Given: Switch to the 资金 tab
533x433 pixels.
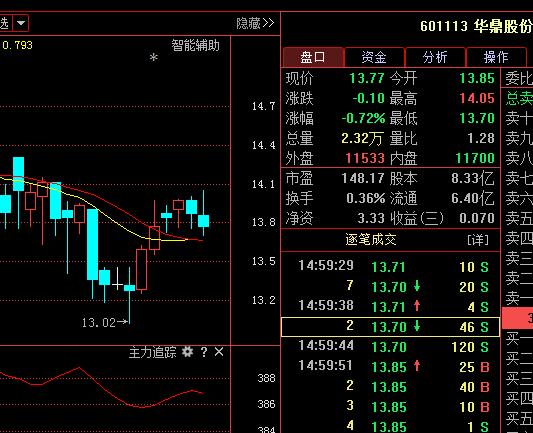Looking at the screenshot, I should tap(374, 57).
